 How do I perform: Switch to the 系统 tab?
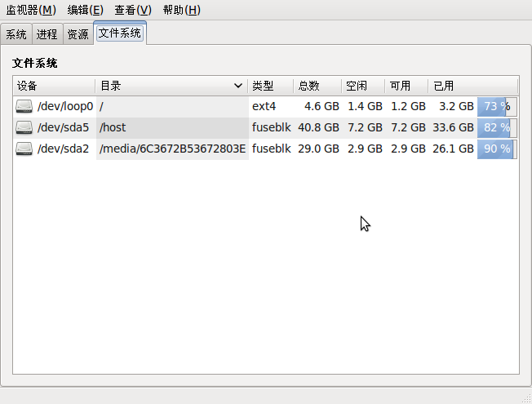(16, 34)
